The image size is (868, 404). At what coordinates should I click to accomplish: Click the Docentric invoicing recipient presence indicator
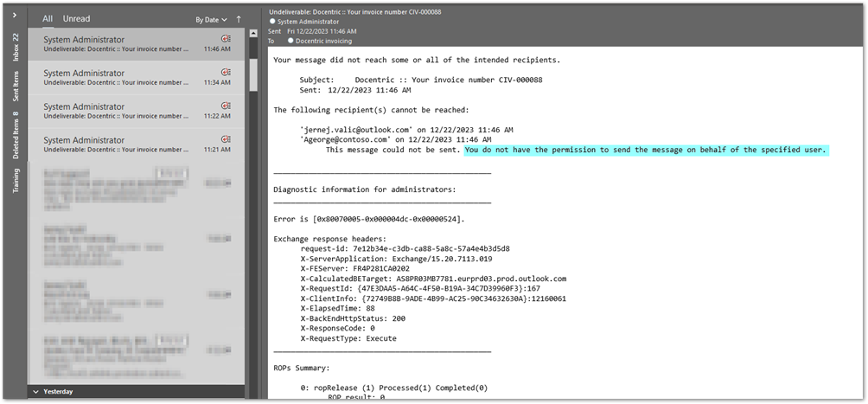tap(290, 41)
